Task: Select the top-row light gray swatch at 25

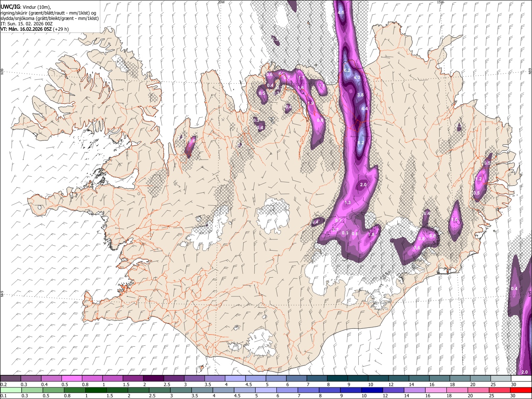Action: (501, 379)
